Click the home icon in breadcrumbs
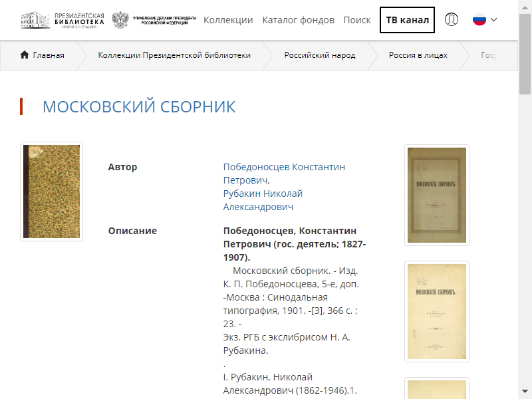Image resolution: width=532 pixels, height=399 pixels. click(25, 55)
